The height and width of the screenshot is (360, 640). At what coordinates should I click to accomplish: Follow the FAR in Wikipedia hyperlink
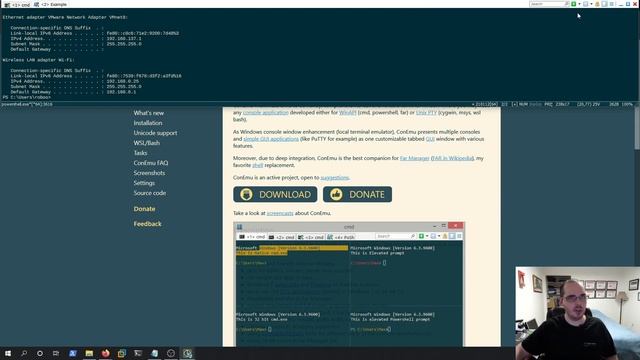pyautogui.click(x=452, y=158)
